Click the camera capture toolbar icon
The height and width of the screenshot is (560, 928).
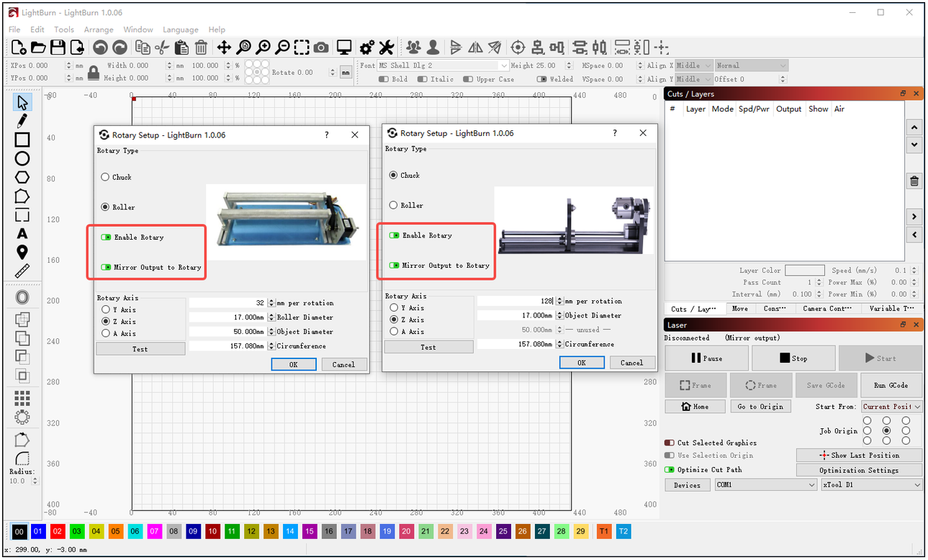coord(321,48)
